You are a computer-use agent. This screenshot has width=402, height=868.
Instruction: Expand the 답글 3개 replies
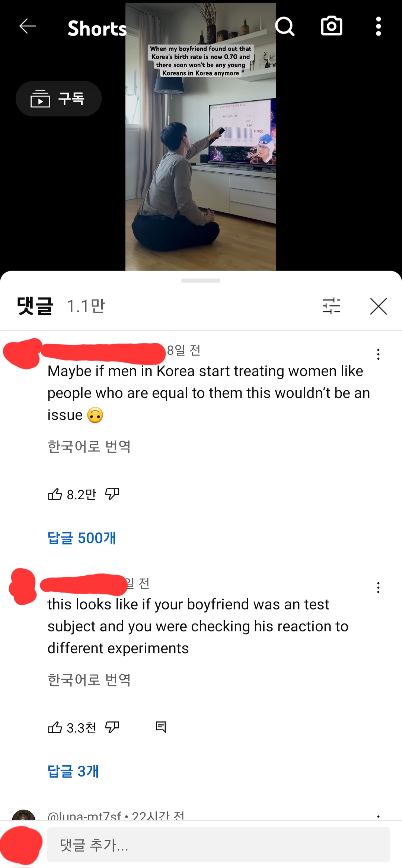click(73, 771)
